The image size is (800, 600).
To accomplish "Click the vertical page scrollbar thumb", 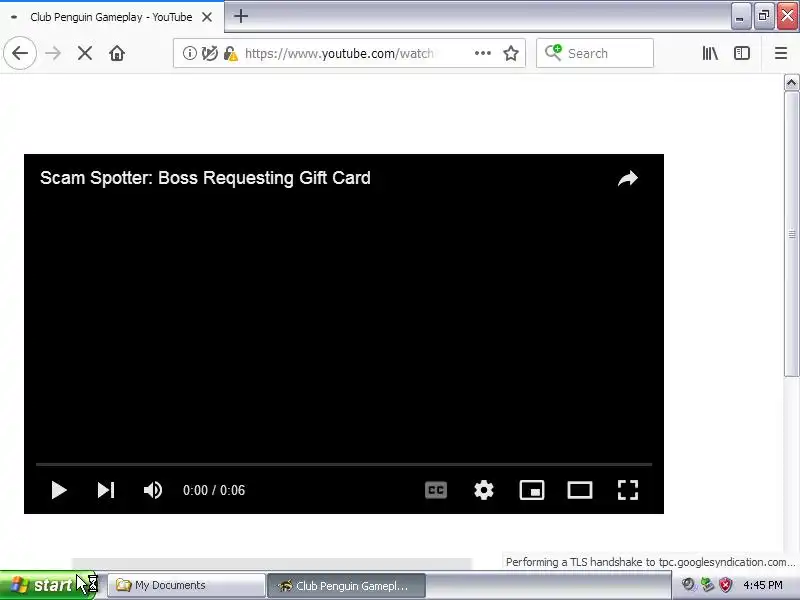I will tap(791, 234).
